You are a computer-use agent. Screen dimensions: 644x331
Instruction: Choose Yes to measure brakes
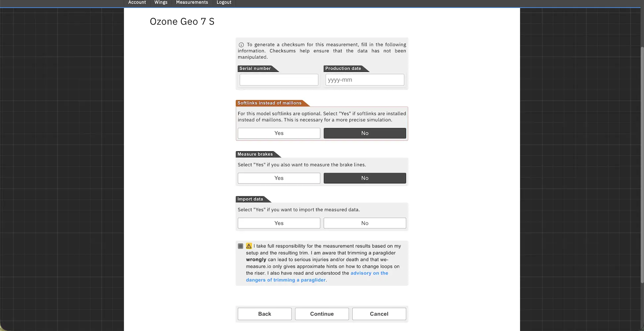pos(279,178)
